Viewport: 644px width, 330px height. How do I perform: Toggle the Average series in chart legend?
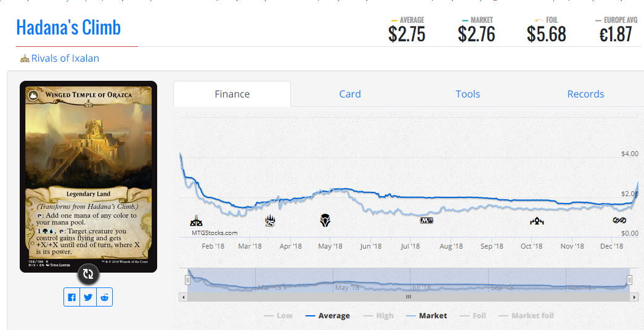coord(328,316)
